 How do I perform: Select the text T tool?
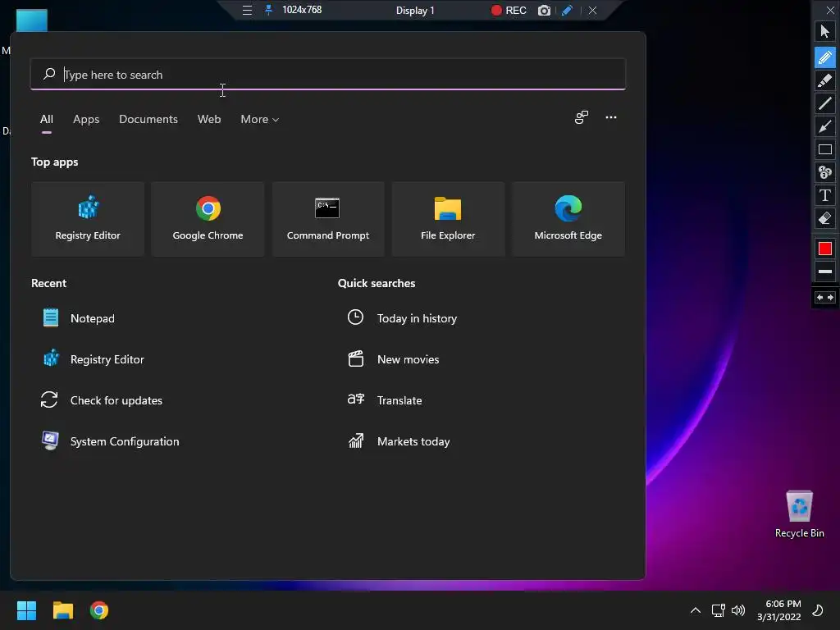[x=825, y=195]
